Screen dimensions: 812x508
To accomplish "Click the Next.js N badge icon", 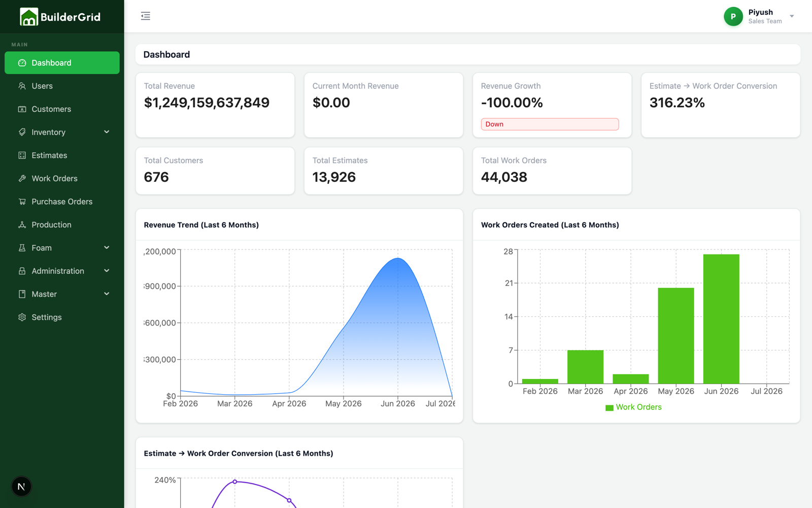I will (21, 487).
